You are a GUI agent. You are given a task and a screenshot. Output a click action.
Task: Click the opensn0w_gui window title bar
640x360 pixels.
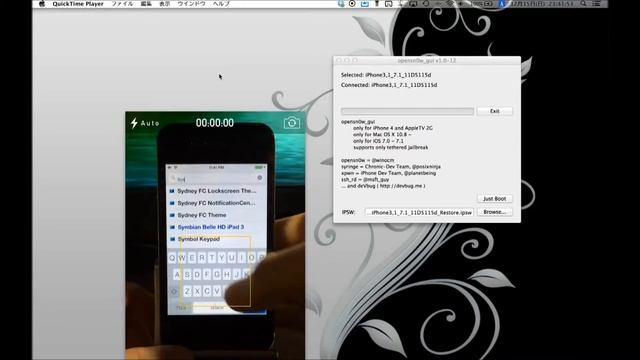(427, 60)
